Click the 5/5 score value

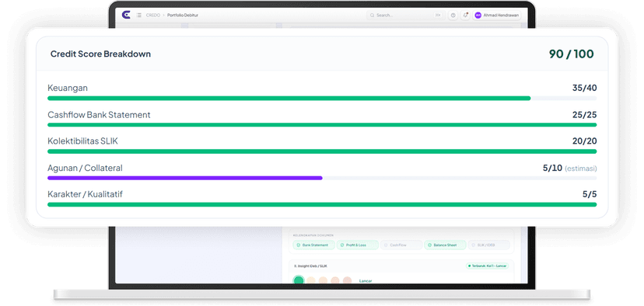click(x=590, y=194)
